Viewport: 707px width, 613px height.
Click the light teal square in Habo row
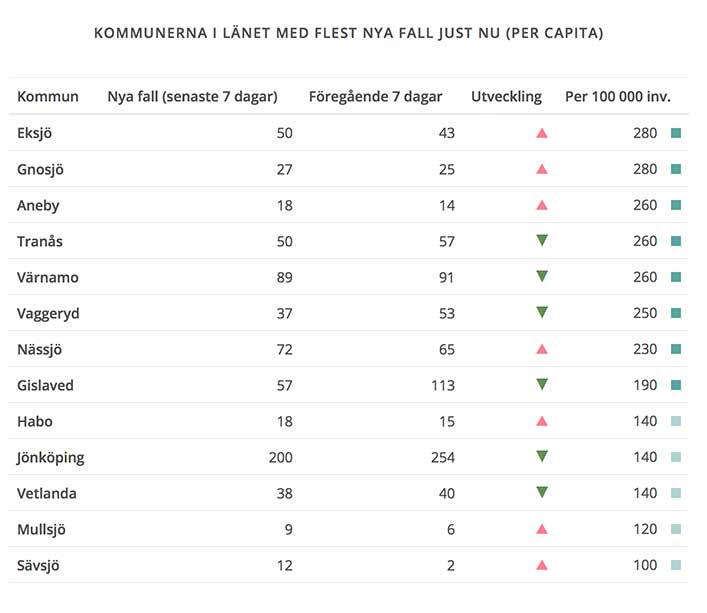pyautogui.click(x=676, y=421)
